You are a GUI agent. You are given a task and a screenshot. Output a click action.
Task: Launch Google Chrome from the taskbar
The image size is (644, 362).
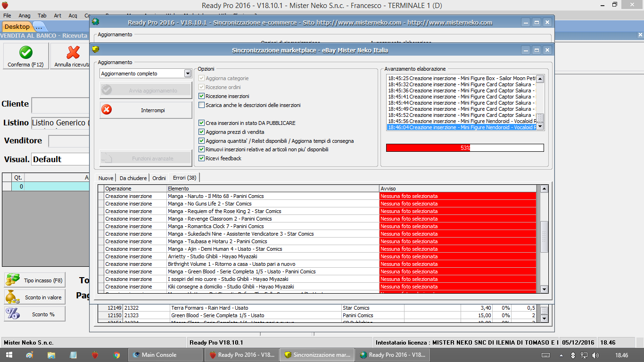point(116,355)
